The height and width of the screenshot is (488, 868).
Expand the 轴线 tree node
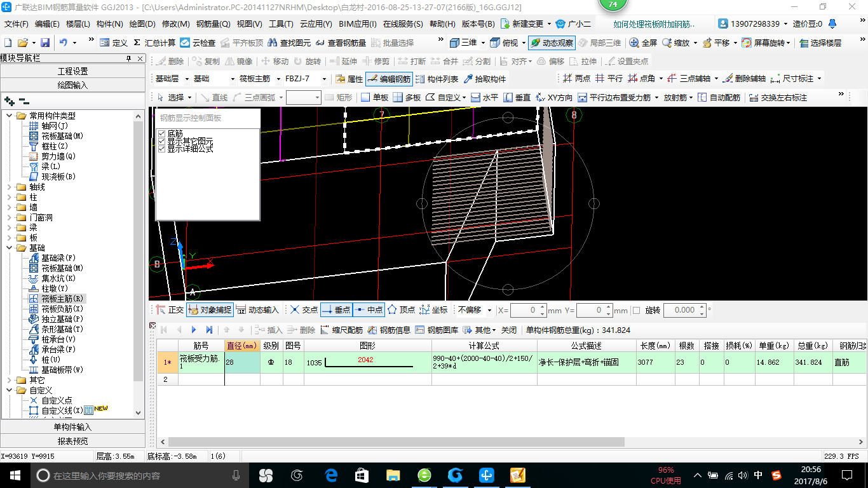(10, 187)
